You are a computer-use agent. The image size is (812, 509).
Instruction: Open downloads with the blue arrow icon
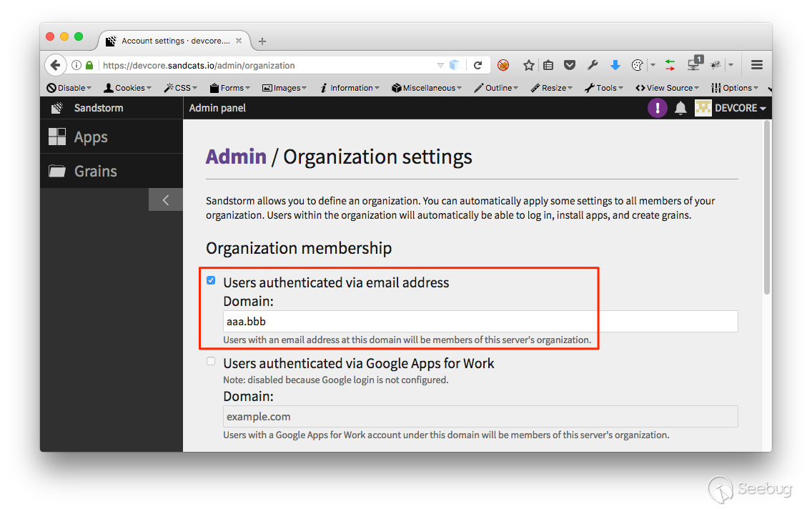[615, 65]
